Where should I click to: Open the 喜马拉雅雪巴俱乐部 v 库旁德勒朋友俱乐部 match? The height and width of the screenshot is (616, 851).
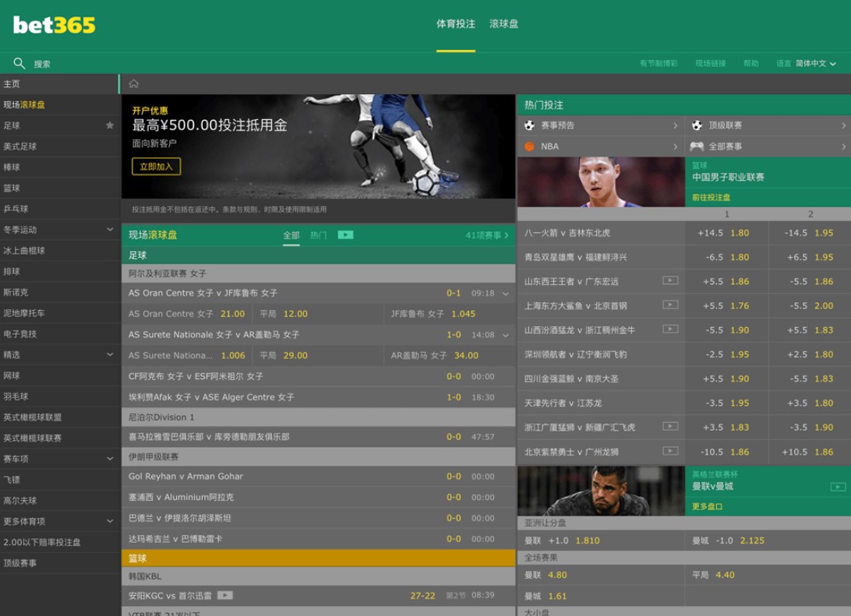pos(319,437)
